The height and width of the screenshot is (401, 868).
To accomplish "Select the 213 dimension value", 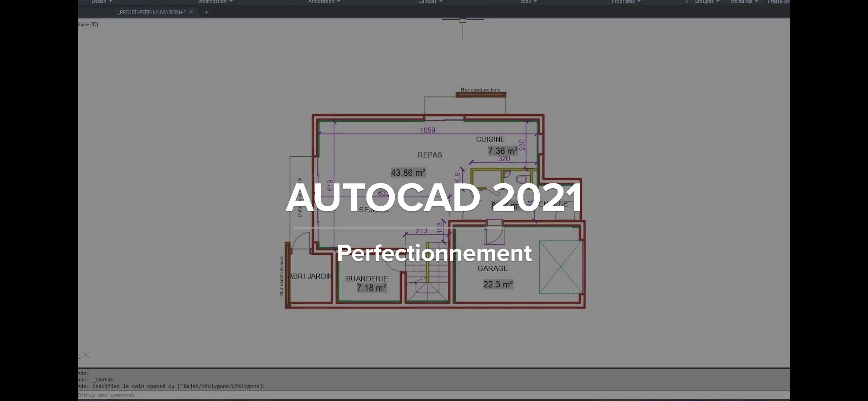I will click(x=421, y=231).
